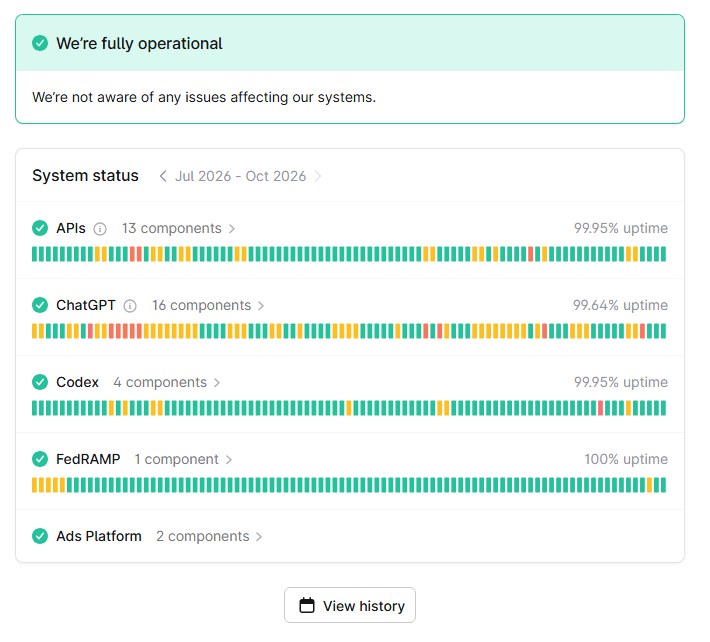This screenshot has height=642, width=710.
Task: Click the Ads Platform status check icon
Action: [40, 536]
